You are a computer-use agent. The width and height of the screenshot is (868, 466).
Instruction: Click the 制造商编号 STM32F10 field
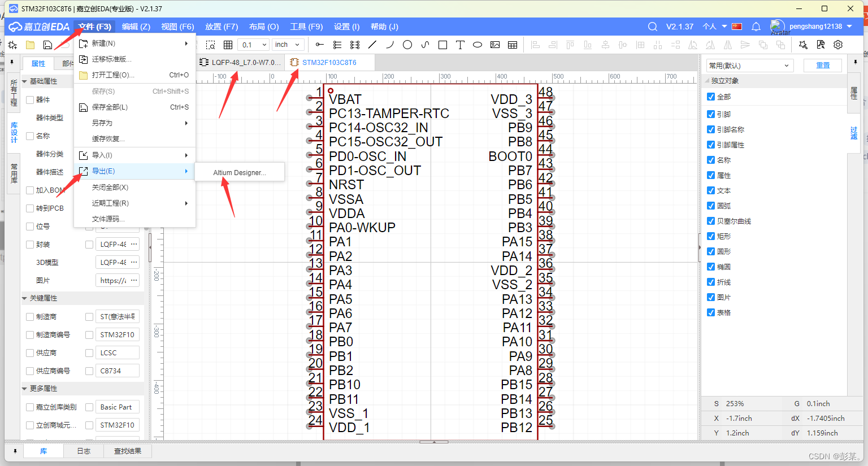point(118,334)
